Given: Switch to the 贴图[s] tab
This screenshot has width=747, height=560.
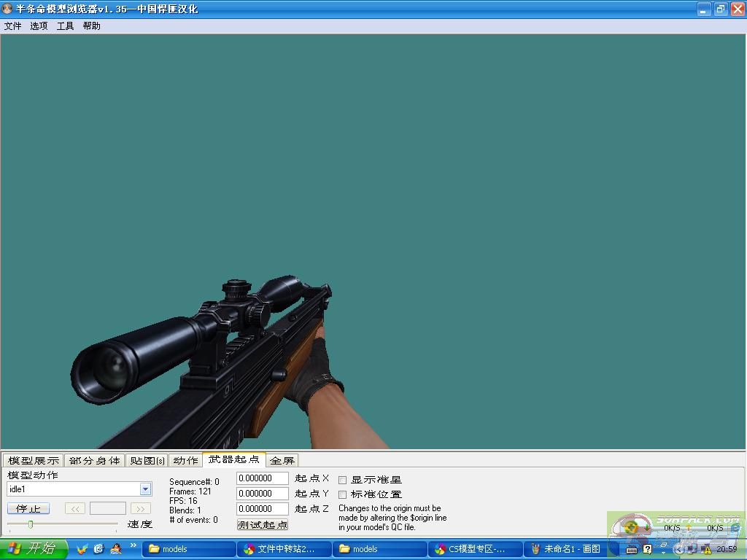Looking at the screenshot, I should [x=147, y=460].
